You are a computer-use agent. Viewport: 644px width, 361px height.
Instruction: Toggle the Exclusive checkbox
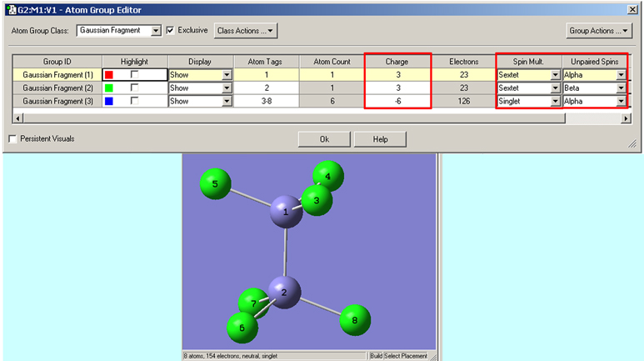[x=171, y=31]
